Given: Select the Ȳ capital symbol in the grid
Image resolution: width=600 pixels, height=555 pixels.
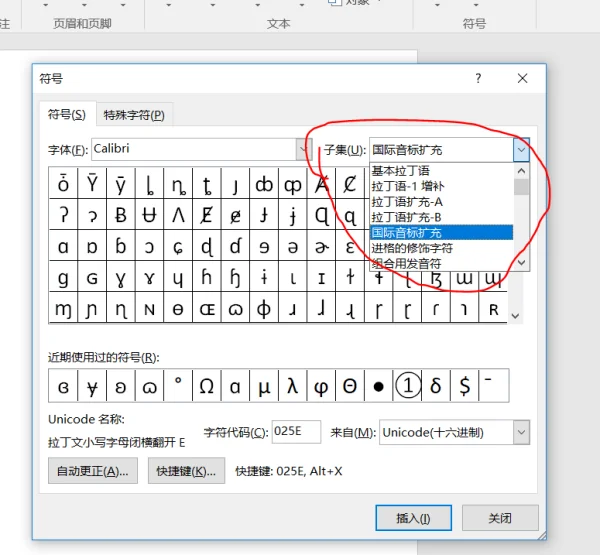Looking at the screenshot, I should pyautogui.click(x=92, y=184).
